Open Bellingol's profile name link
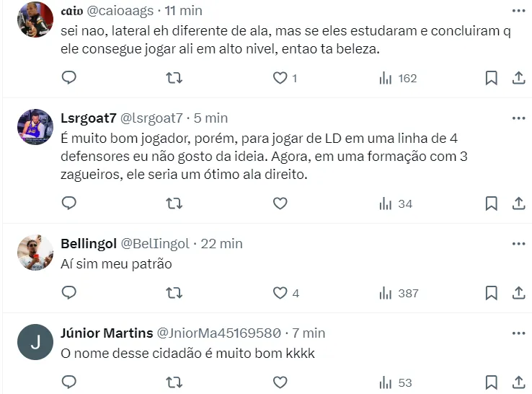532x394 pixels. pos(89,243)
